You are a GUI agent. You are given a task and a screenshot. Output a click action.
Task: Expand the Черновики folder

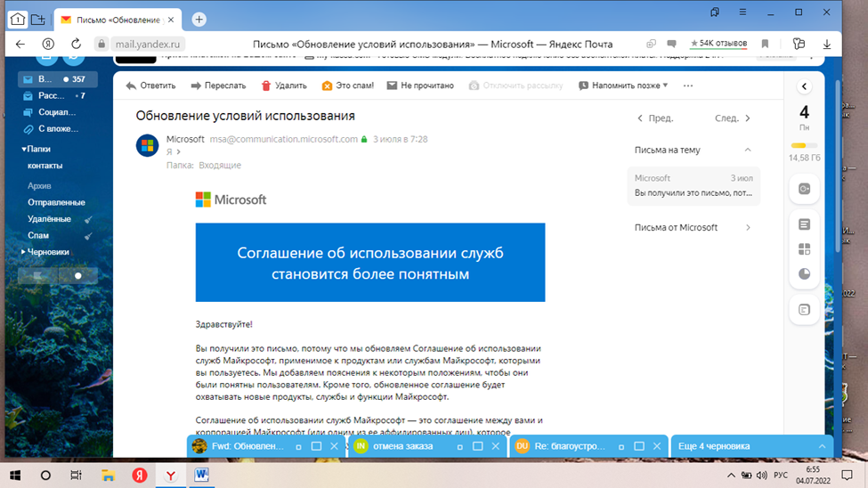23,252
